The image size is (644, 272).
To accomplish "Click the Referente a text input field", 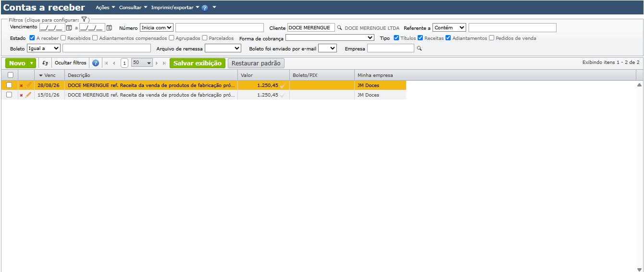I will [512, 27].
